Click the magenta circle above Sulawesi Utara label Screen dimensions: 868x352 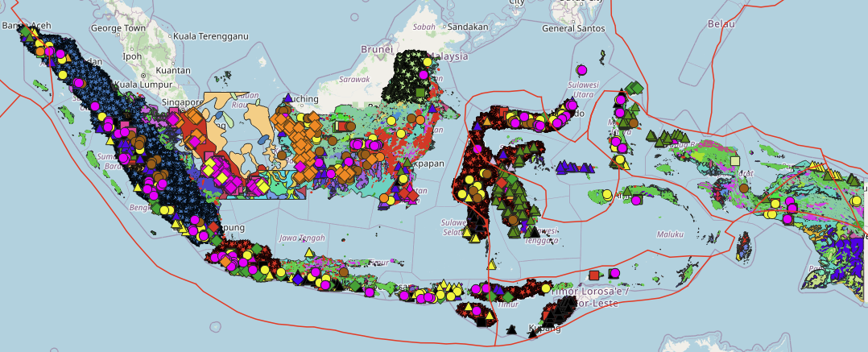[x=581, y=70]
